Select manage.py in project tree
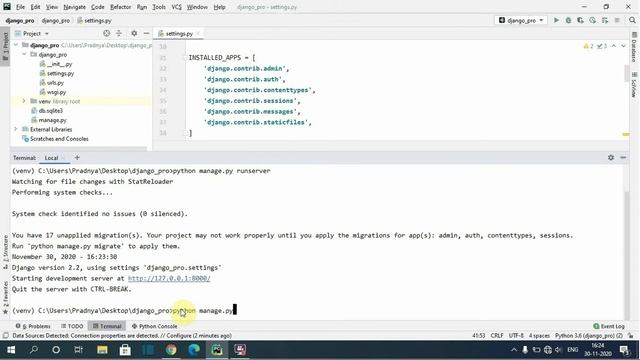This screenshot has width=640, height=360. tap(52, 120)
